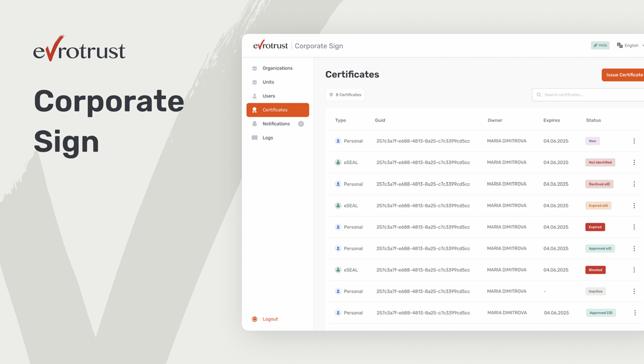644x364 pixels.
Task: Click the Inactive status badge
Action: (x=596, y=291)
